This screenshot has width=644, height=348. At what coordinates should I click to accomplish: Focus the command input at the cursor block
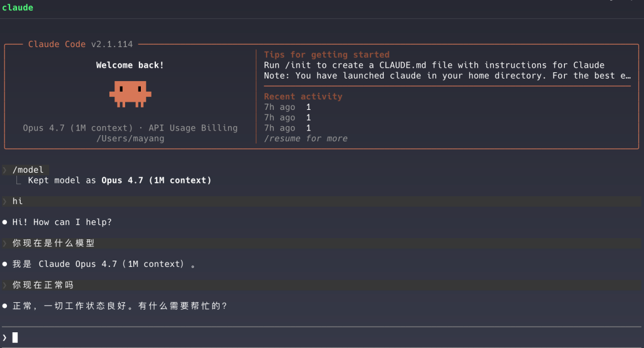point(15,338)
